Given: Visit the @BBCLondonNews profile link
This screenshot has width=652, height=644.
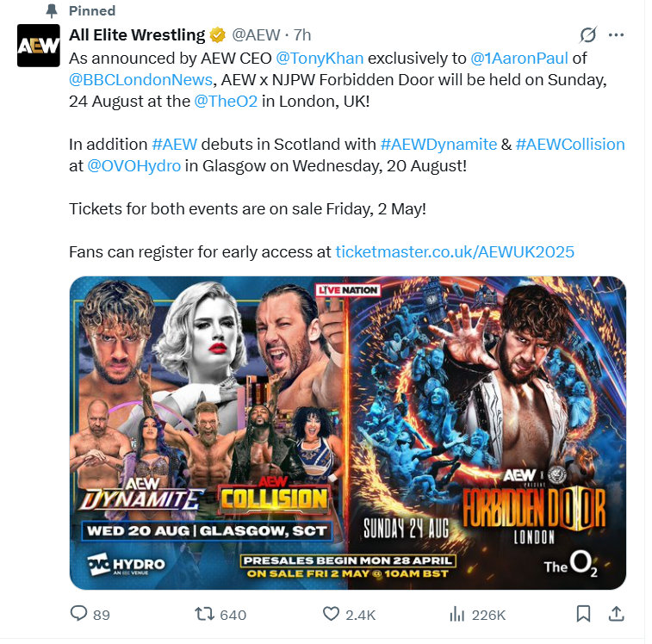Looking at the screenshot, I should 141,80.
